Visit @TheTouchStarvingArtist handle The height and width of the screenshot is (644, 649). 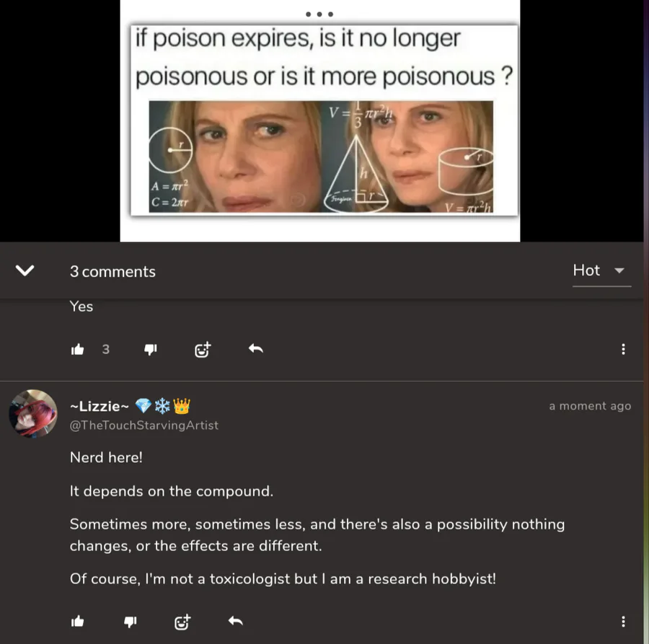click(x=144, y=425)
